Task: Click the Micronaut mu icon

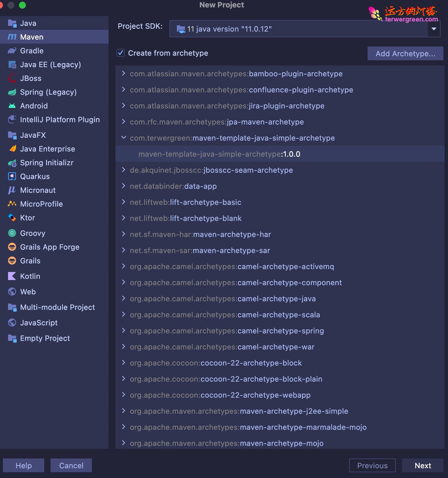Action: coord(12,190)
